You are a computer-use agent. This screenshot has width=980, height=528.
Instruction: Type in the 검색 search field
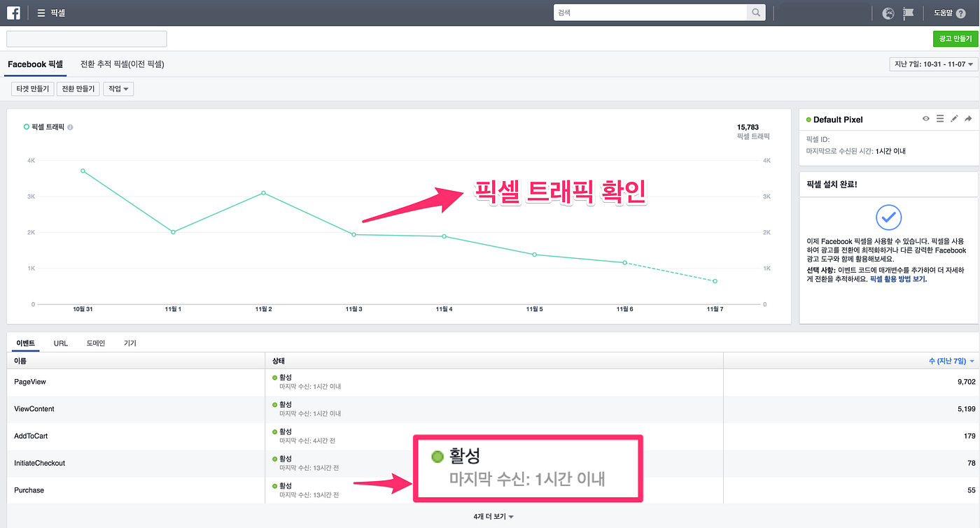pos(650,13)
